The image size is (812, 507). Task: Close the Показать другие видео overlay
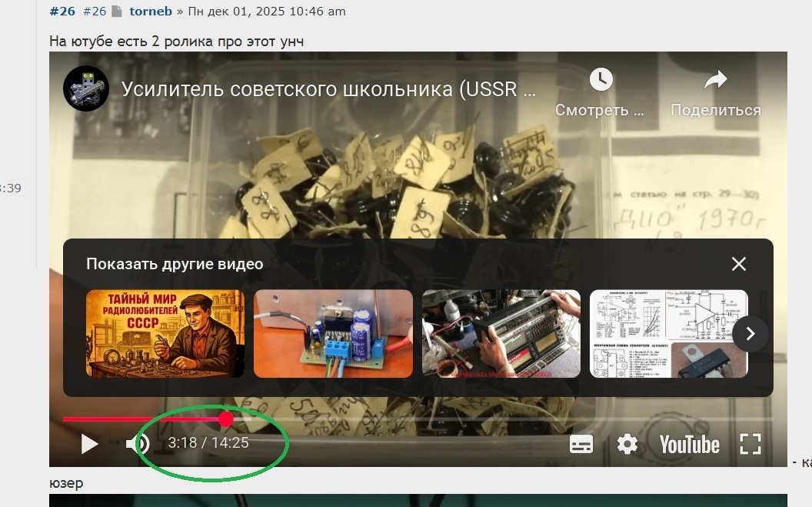click(x=738, y=264)
